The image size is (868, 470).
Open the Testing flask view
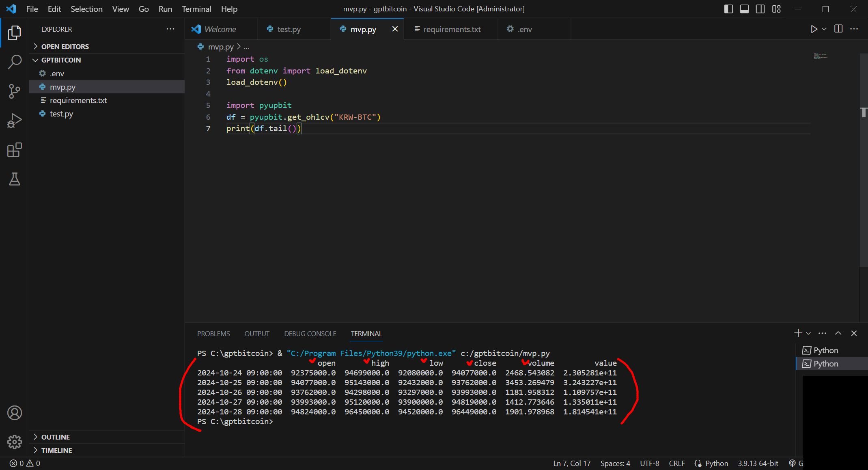tap(15, 179)
